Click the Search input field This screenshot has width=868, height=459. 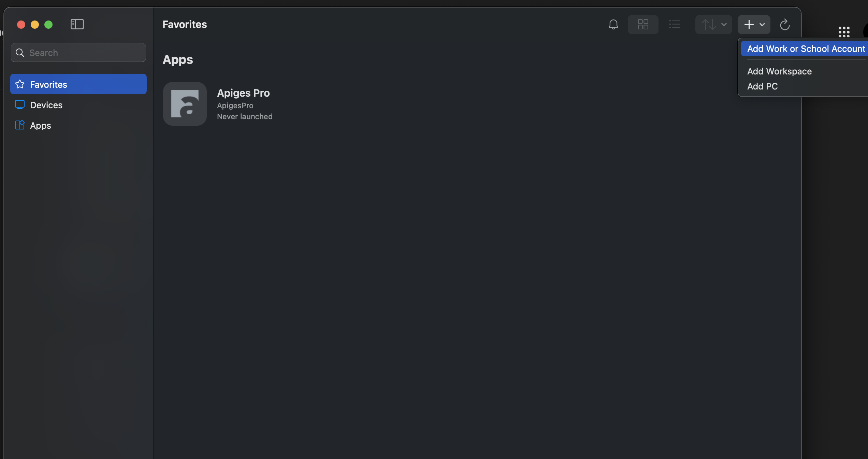click(x=78, y=53)
